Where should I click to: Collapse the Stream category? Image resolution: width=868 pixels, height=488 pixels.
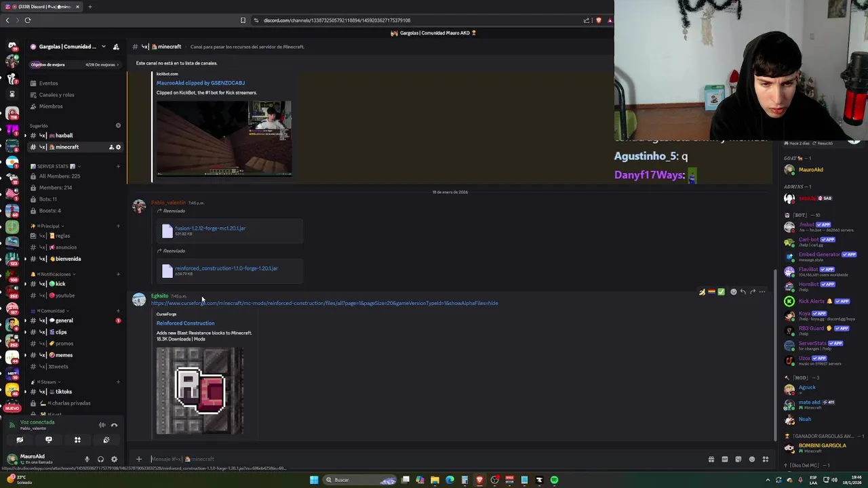tap(46, 382)
